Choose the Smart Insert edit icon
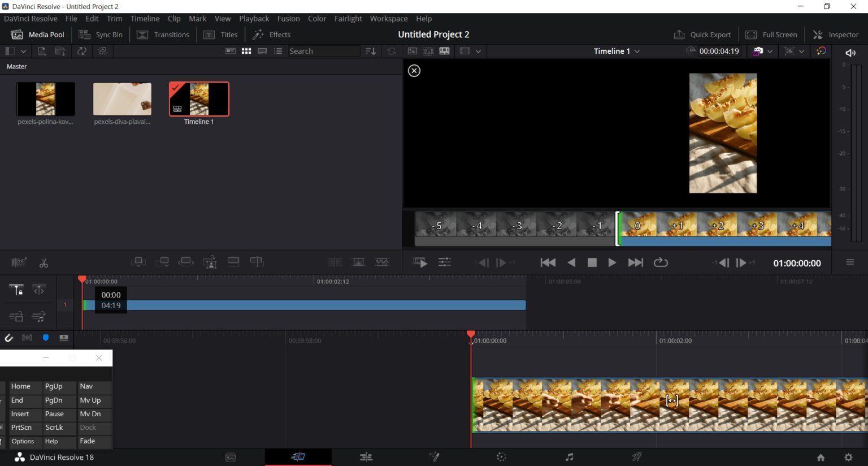The image size is (868, 466). click(x=138, y=262)
